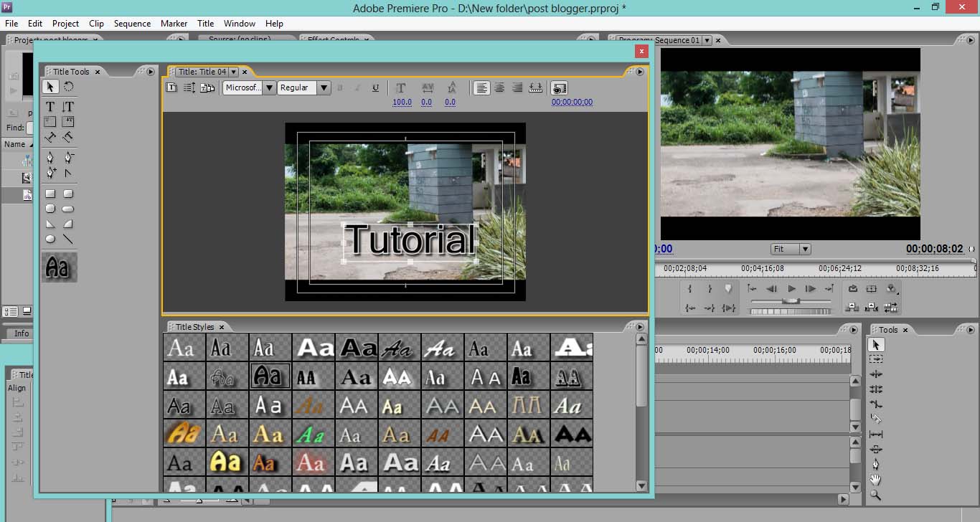Apply the outlined Aa style from Title Styles
980x522 pixels.
point(270,376)
